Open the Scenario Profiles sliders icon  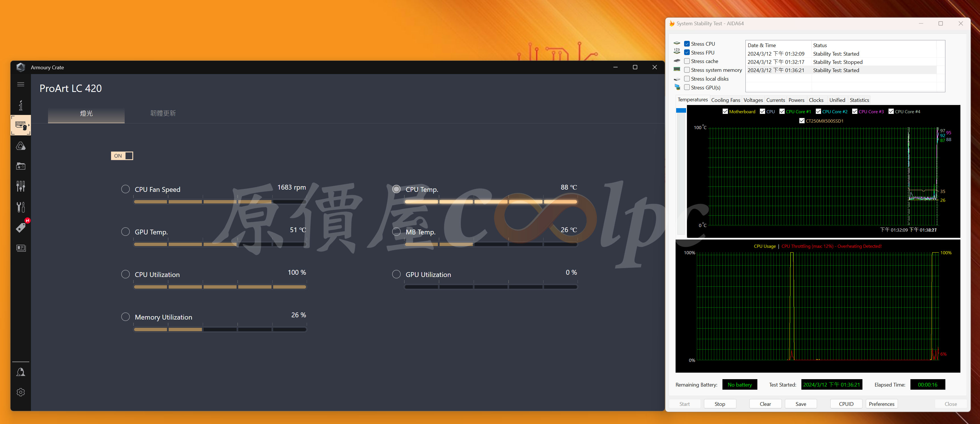21,186
